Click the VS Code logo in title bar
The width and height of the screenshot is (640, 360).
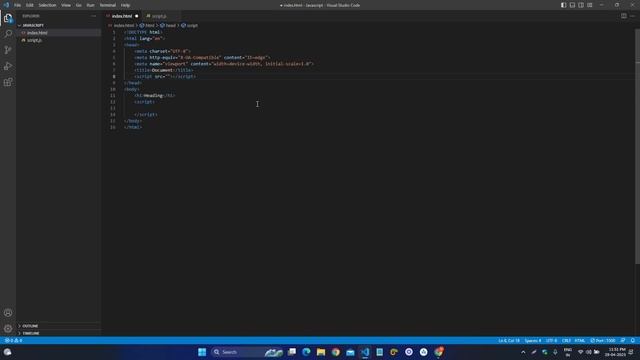coord(6,5)
